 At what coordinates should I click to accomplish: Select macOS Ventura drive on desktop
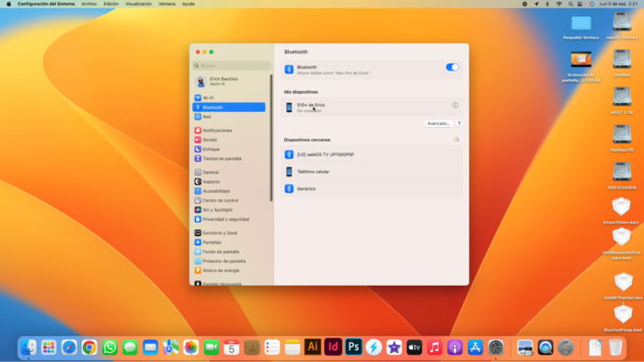click(x=622, y=26)
